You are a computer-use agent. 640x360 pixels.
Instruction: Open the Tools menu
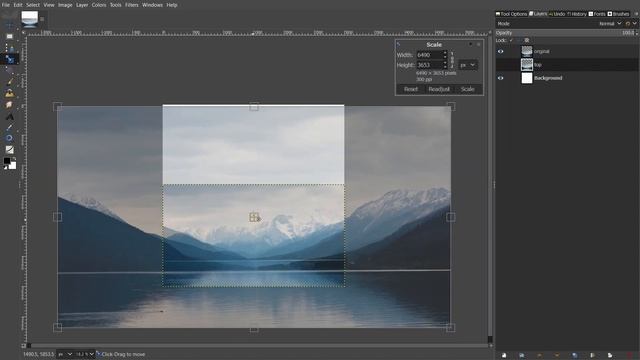(116, 5)
